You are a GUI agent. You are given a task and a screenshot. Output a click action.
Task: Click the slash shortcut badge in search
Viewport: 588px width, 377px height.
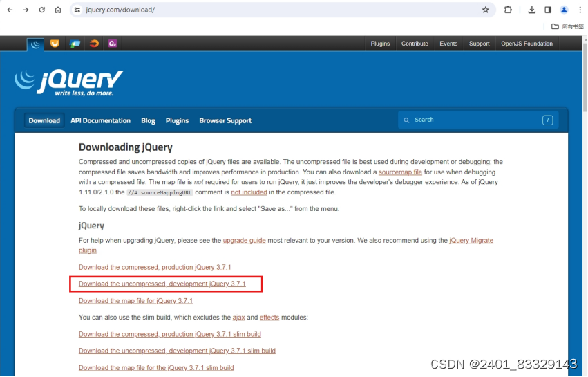tap(547, 120)
